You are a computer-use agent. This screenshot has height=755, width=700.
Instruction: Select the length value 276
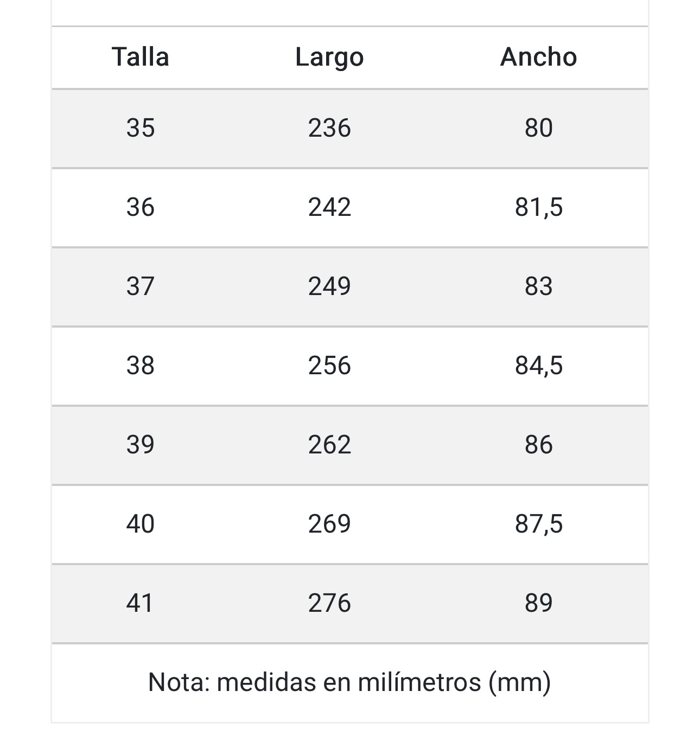329,603
